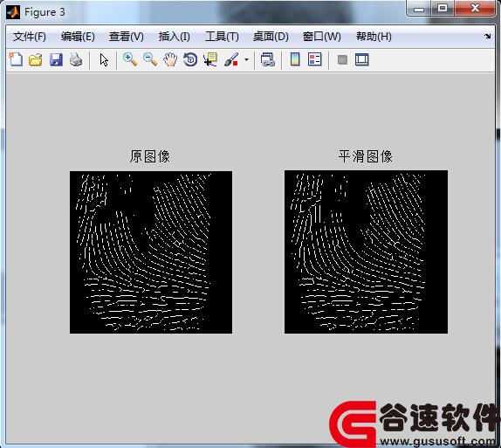Activate the Zoom Out magnifier tool
The height and width of the screenshot is (448, 501).
coord(150,59)
